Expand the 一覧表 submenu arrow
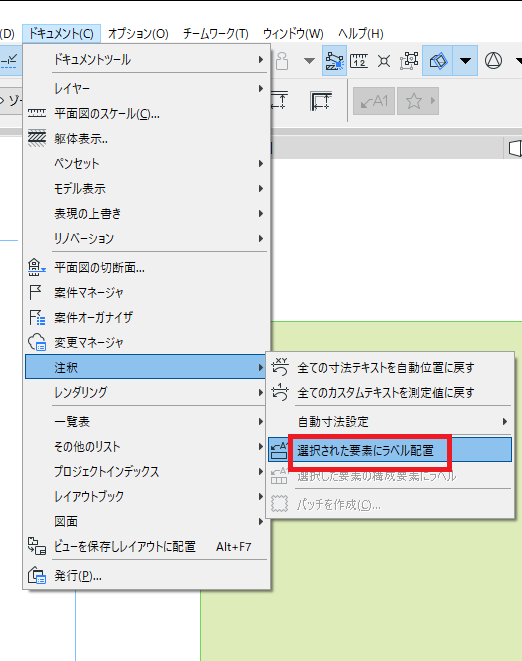The height and width of the screenshot is (661, 522). click(261, 422)
